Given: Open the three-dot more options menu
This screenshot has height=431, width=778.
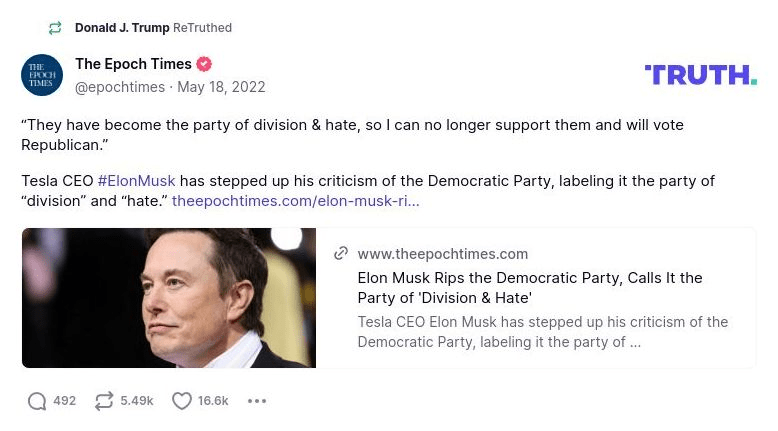Looking at the screenshot, I should (257, 401).
